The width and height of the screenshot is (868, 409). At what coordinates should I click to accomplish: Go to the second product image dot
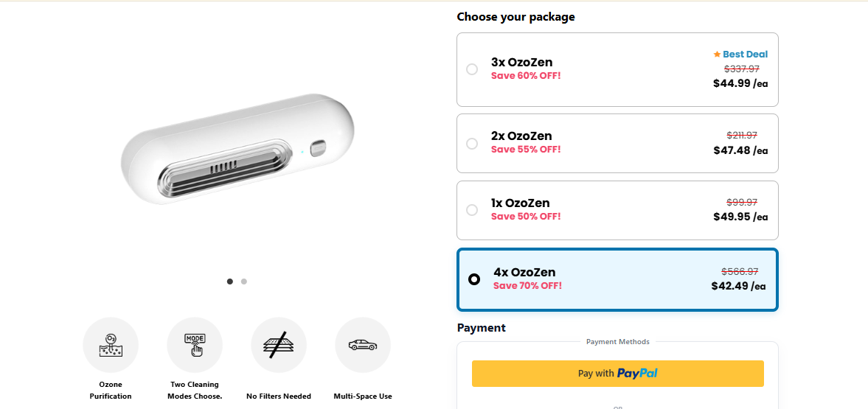(244, 281)
